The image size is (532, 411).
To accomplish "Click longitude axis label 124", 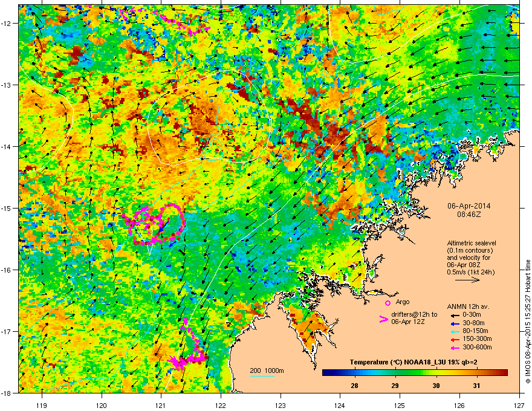I will point(340,405).
